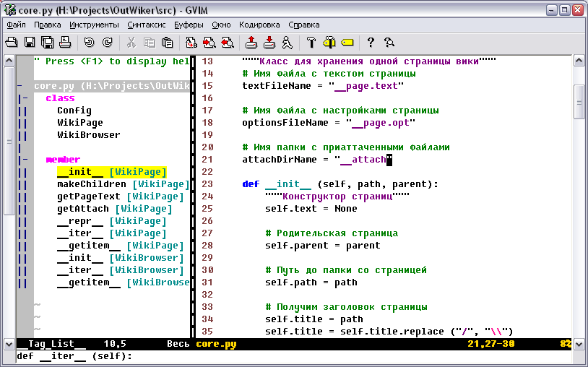Collapse the class fold in the tag list
The image size is (588, 367).
tap(25, 98)
